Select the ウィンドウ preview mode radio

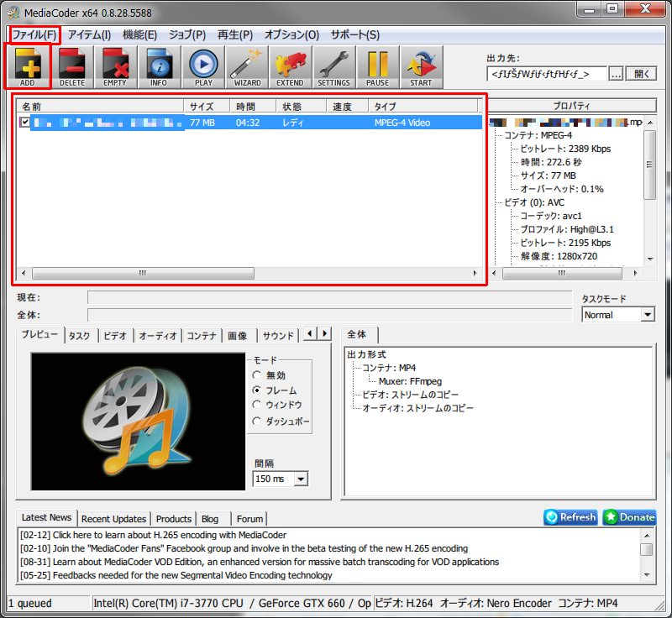point(257,404)
